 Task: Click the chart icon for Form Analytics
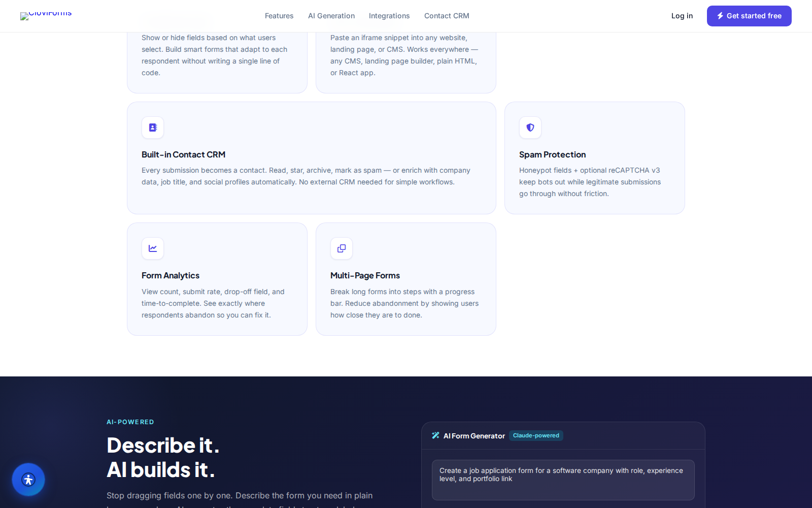point(153,248)
